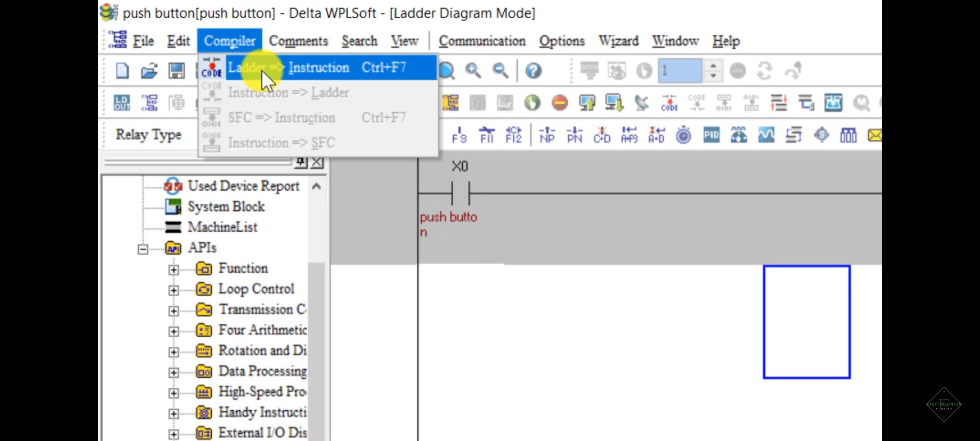
Task: Expand the Function tree node
Action: click(x=175, y=269)
